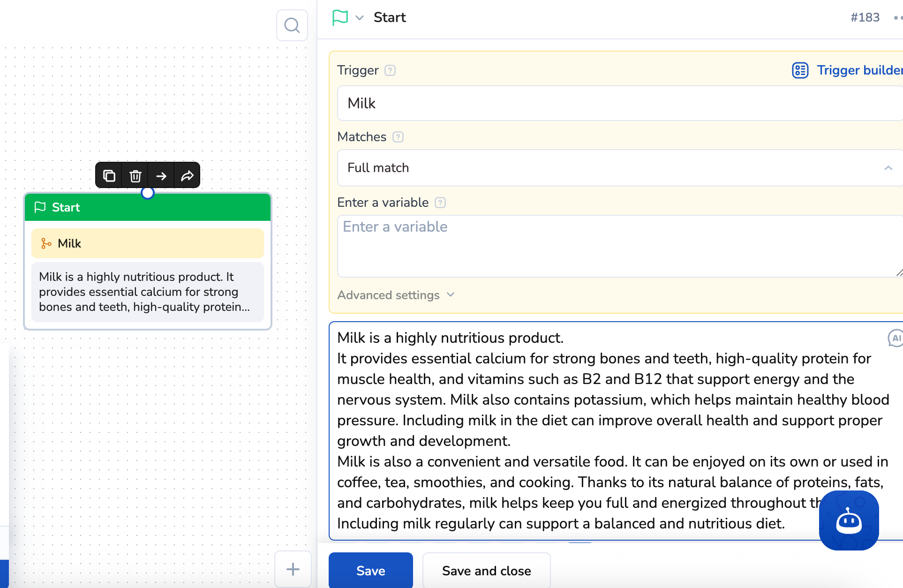The height and width of the screenshot is (588, 903).
Task: Select the Milk trigger in Start block
Action: point(147,243)
